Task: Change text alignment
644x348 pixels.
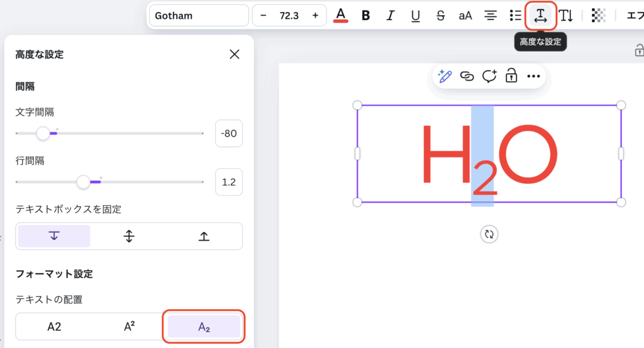Action: 491,16
